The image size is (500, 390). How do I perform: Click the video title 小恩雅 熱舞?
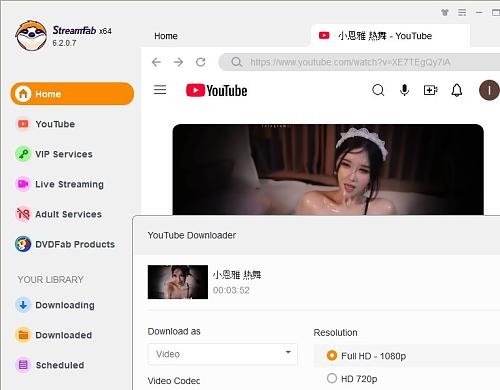(237, 275)
